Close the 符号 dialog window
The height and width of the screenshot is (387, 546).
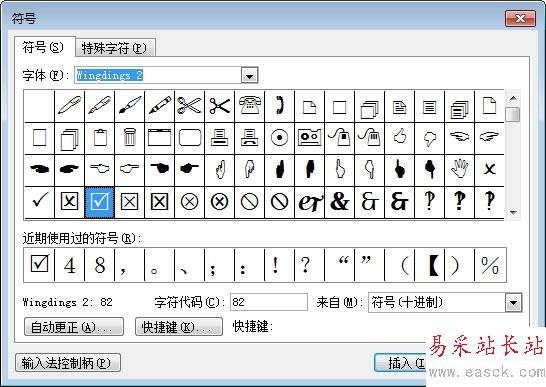click(x=520, y=18)
